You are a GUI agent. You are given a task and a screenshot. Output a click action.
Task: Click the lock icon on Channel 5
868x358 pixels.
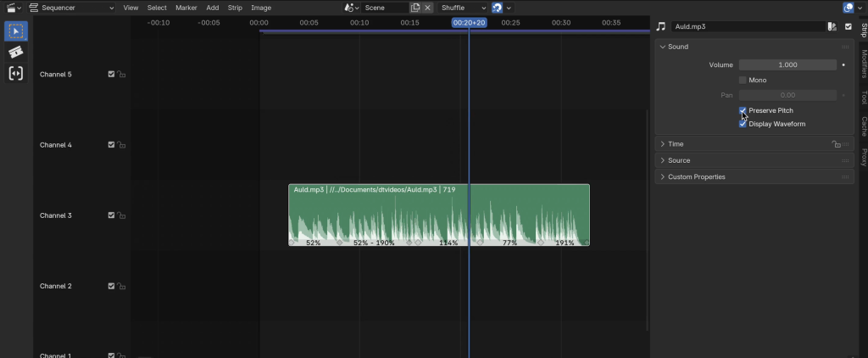point(122,75)
